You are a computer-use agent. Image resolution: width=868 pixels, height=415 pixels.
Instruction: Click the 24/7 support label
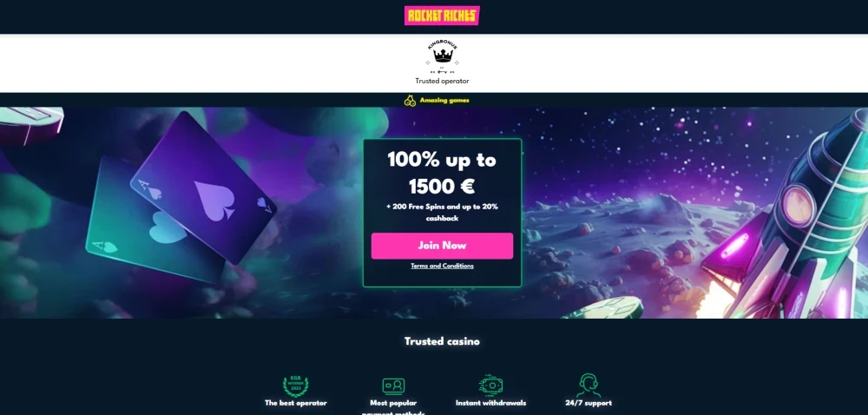point(589,404)
